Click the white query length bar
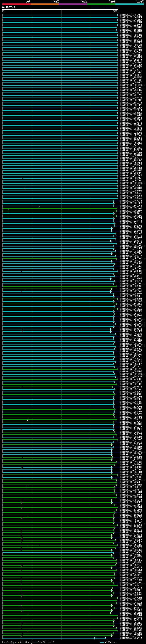The height and width of the screenshot is (644, 146). coord(60,10)
